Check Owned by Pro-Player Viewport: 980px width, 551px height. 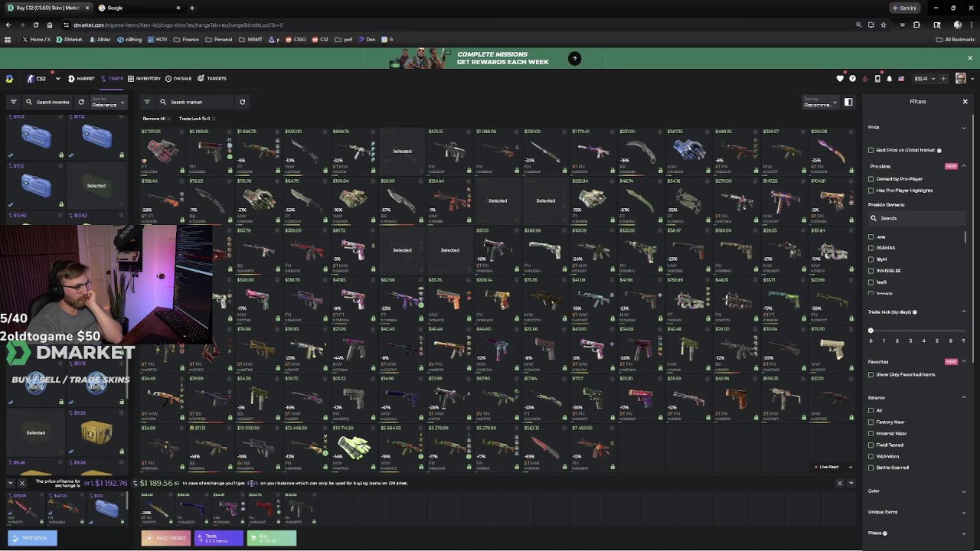[x=871, y=179]
